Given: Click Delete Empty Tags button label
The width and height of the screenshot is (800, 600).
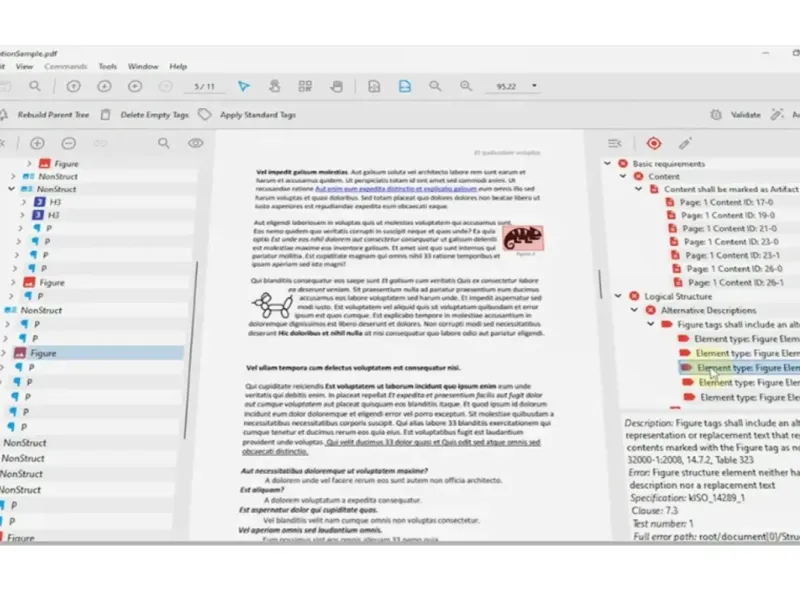Looking at the screenshot, I should [x=154, y=115].
